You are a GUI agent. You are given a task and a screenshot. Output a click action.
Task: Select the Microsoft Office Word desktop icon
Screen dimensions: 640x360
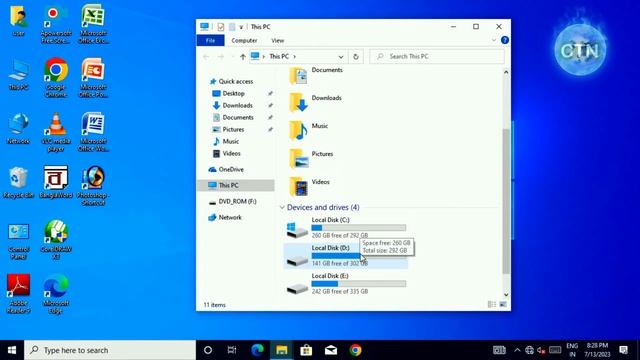click(93, 131)
